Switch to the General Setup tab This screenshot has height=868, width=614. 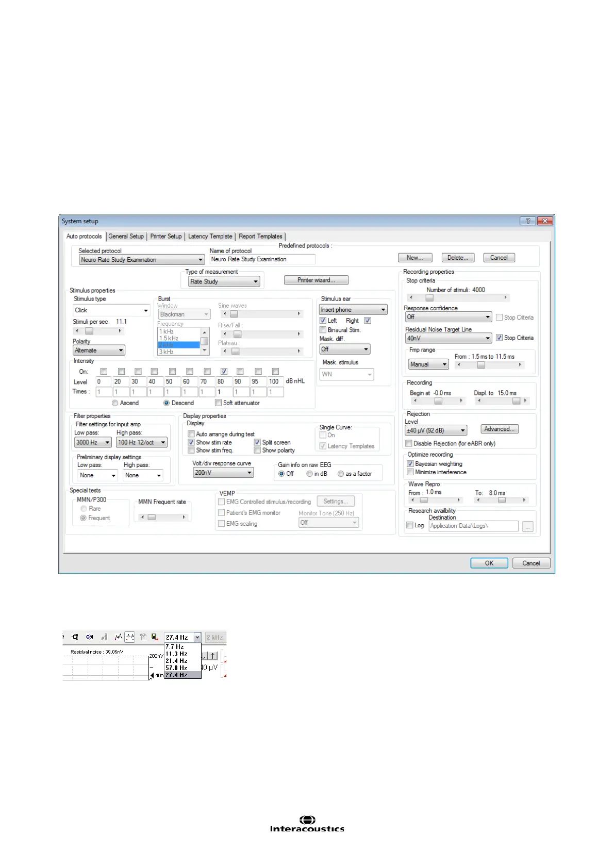pos(126,236)
